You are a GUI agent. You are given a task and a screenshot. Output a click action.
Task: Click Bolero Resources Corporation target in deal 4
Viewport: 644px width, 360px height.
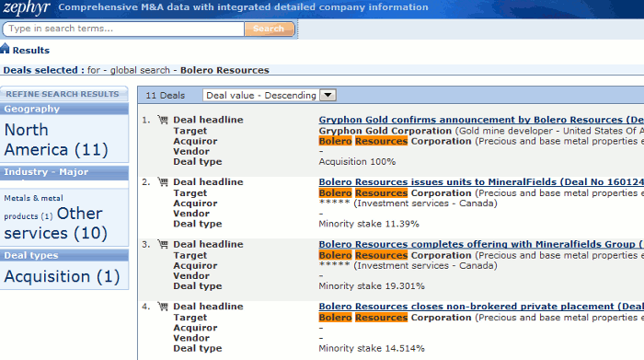tap(395, 318)
